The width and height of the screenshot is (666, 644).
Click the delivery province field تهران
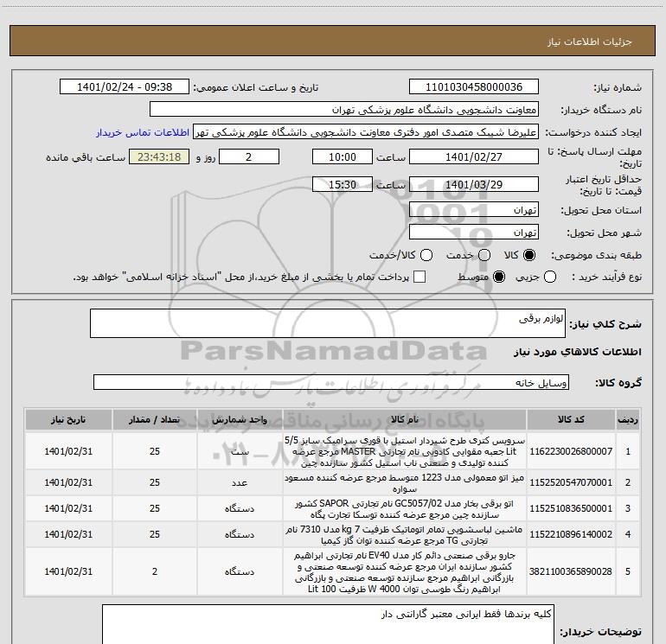pyautogui.click(x=474, y=209)
